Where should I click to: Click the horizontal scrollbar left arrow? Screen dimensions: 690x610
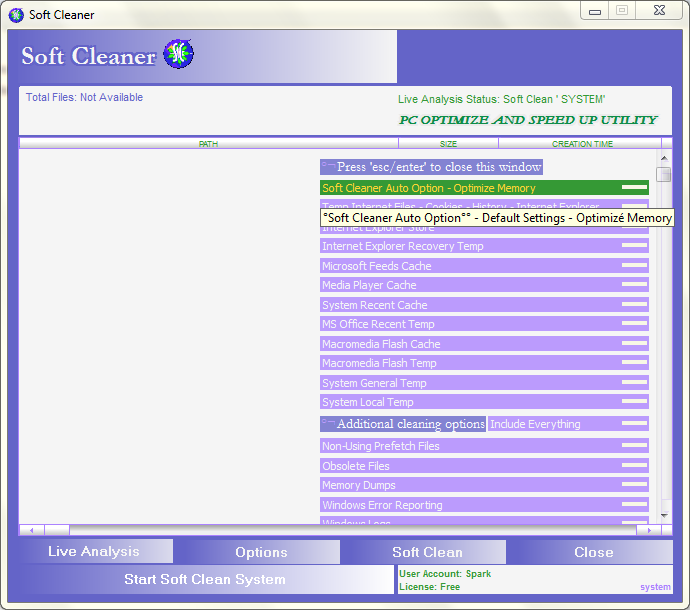[31, 530]
